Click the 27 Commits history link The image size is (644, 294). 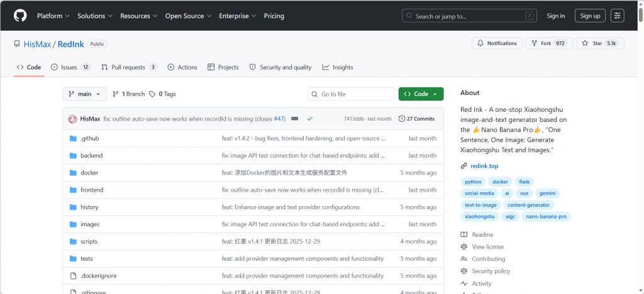coord(416,119)
